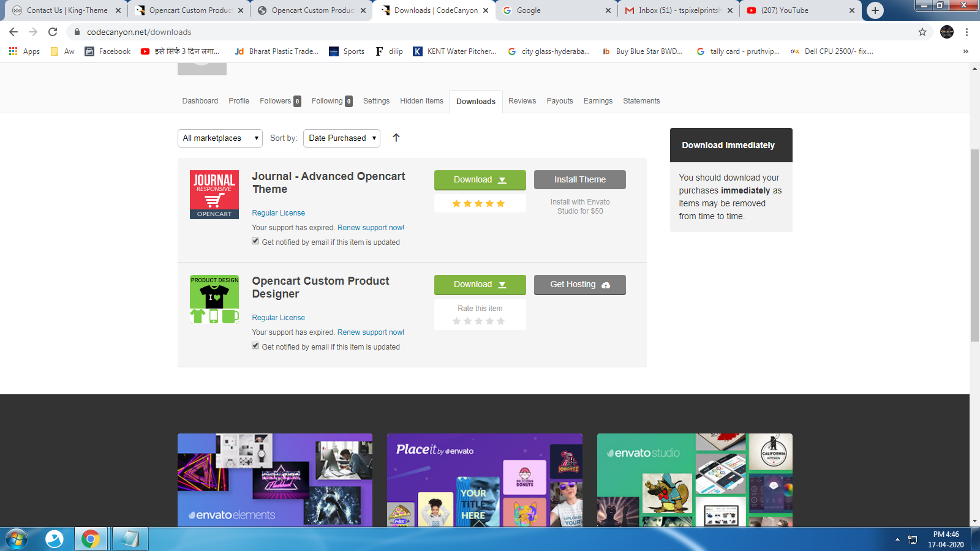Rate Product Designer with five stars
This screenshot has height=551, width=980.
point(500,321)
